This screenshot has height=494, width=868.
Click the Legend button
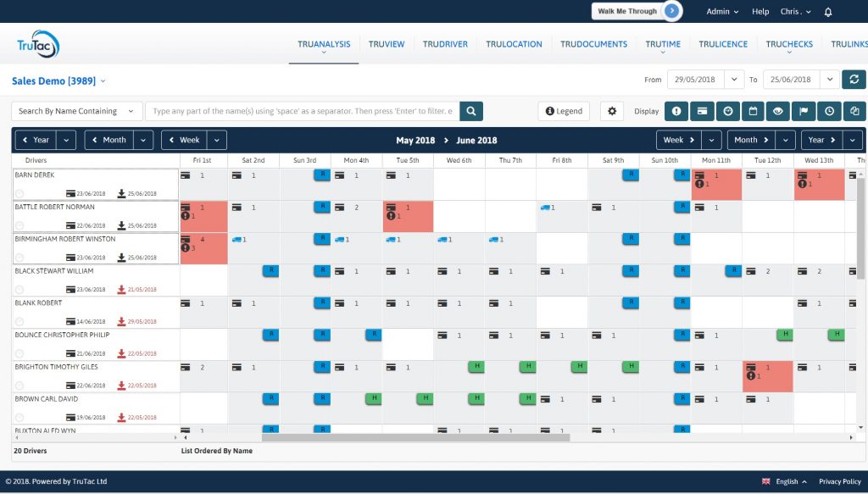click(564, 111)
